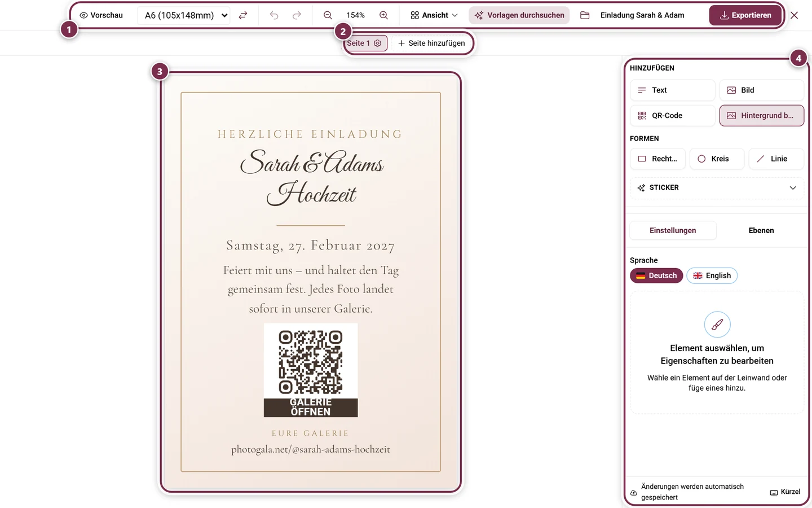Redo the last undone change

point(297,15)
